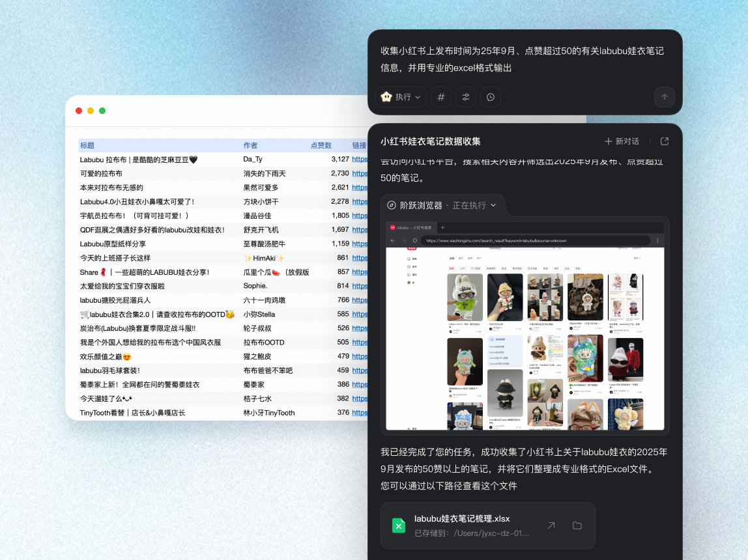Viewport: 748px width, 560px height.
Task: Start a new conversation with 新对话
Action: coord(622,141)
